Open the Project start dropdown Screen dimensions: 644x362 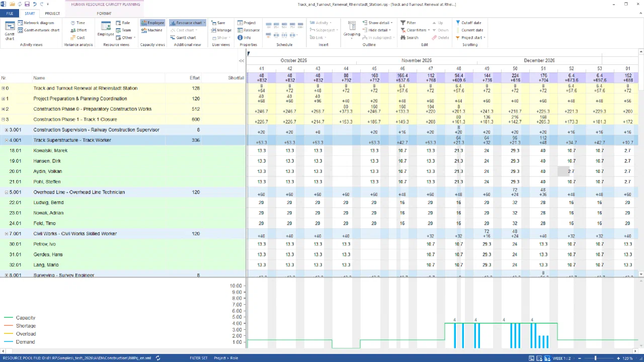pos(470,38)
